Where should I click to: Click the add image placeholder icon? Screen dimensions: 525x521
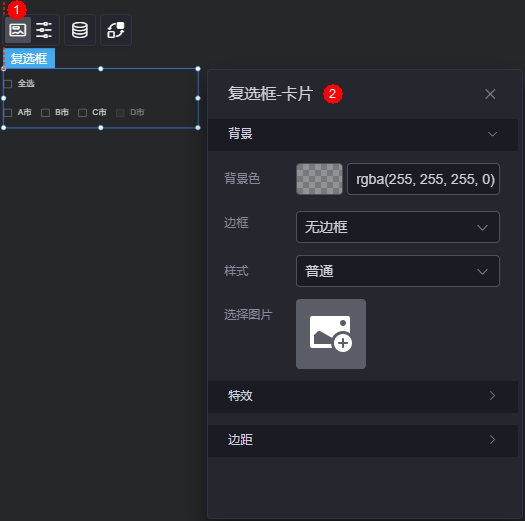point(331,334)
